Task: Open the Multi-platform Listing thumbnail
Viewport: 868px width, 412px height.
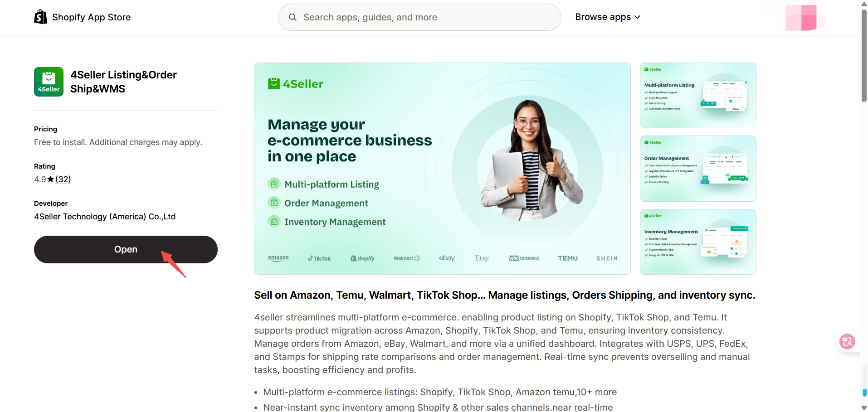Action: click(698, 95)
